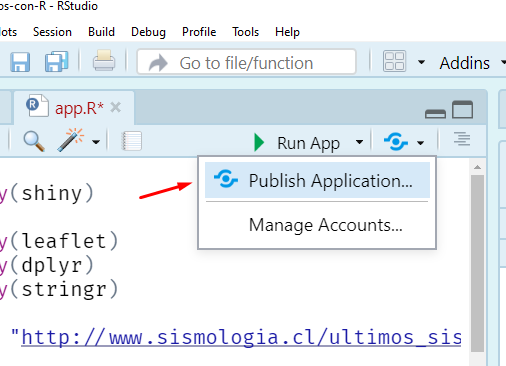Save all open documents (double disk icon)
Viewport: 506px width, 366px height.
click(57, 61)
